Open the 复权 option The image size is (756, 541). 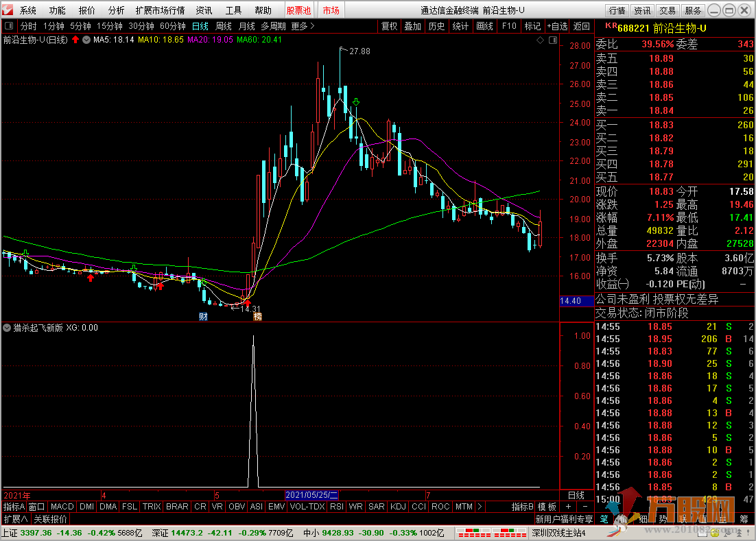pos(389,26)
